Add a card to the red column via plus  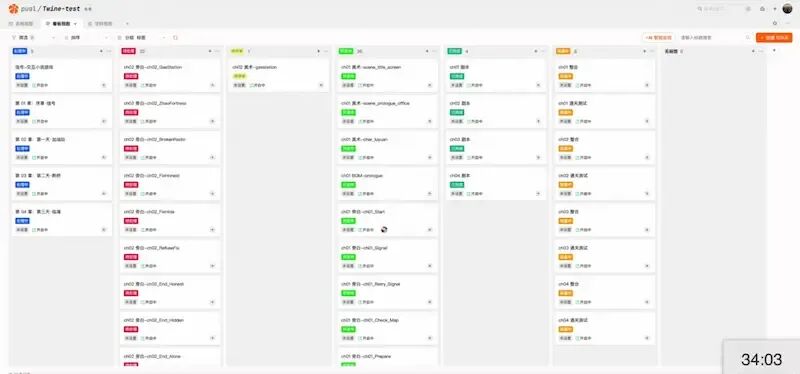tap(210, 51)
